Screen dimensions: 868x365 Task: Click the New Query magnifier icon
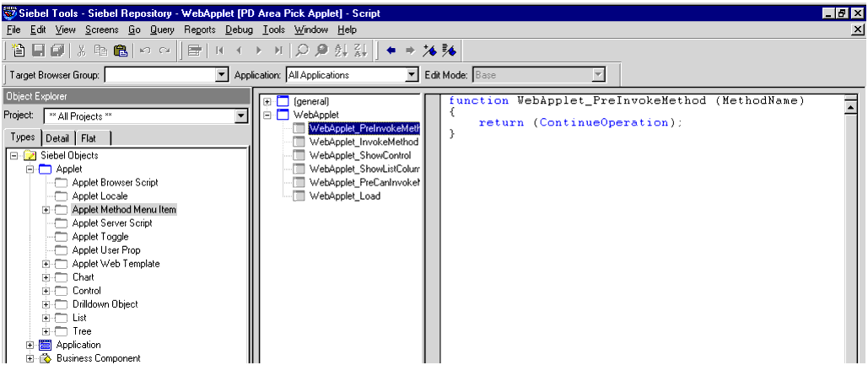(302, 51)
